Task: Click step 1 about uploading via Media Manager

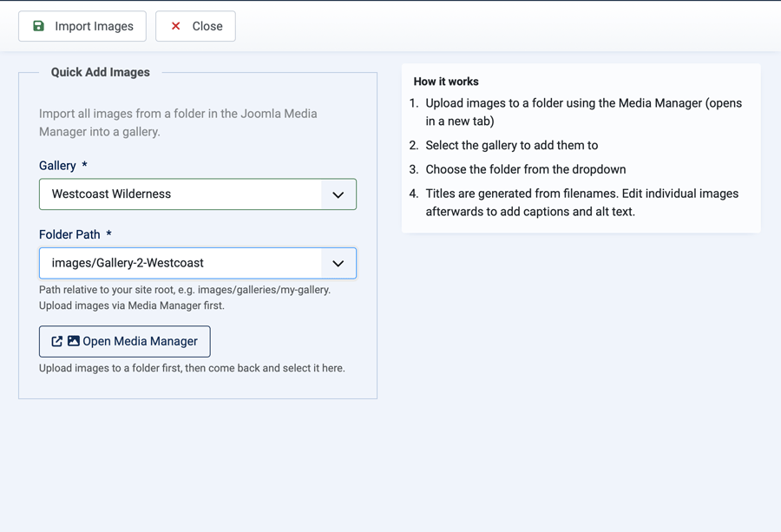Action: [x=583, y=112]
